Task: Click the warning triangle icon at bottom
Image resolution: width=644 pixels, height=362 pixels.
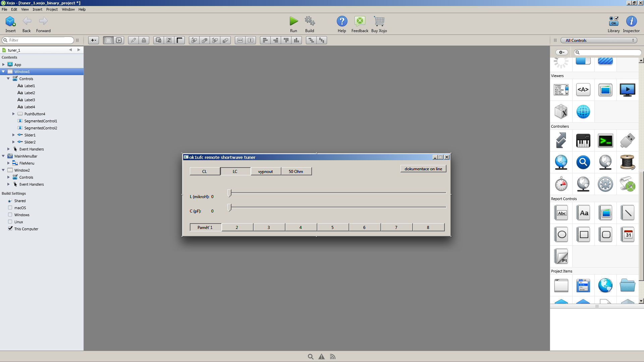Action: tap(321, 357)
